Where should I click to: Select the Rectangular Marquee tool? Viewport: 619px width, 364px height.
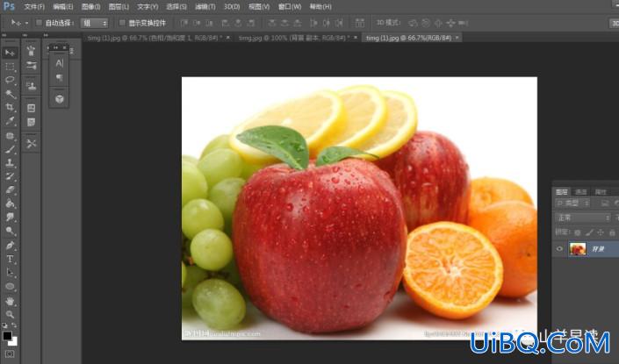tap(10, 67)
